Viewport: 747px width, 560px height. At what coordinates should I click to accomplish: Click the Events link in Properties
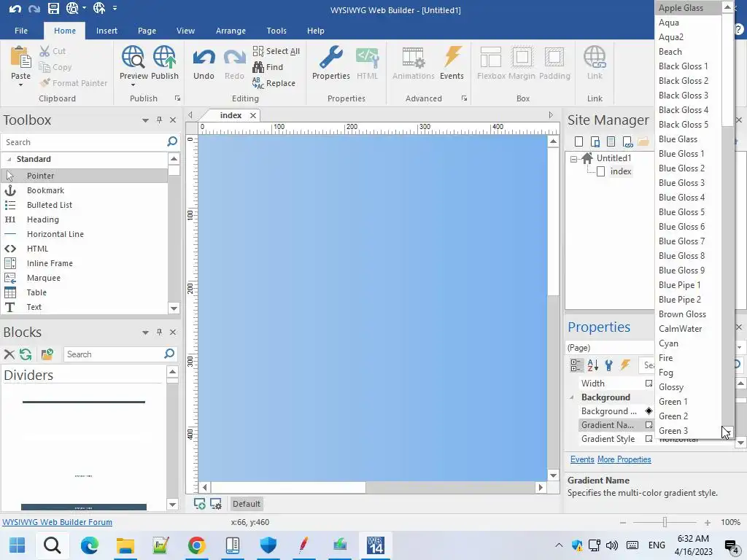pyautogui.click(x=582, y=459)
